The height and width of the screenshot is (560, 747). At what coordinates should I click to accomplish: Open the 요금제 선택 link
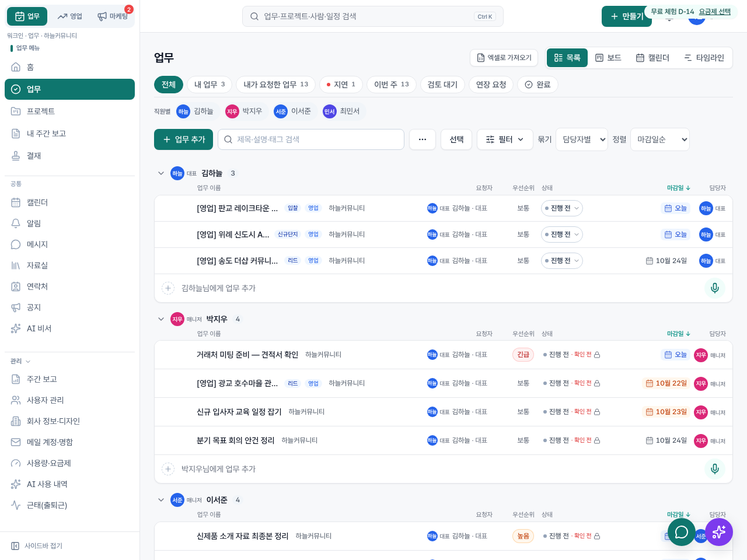[715, 12]
